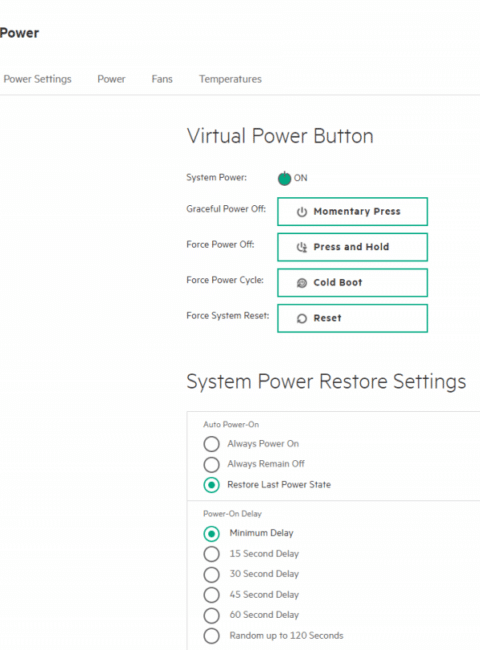The height and width of the screenshot is (650, 480).
Task: Click the Power page title
Action: point(19,33)
